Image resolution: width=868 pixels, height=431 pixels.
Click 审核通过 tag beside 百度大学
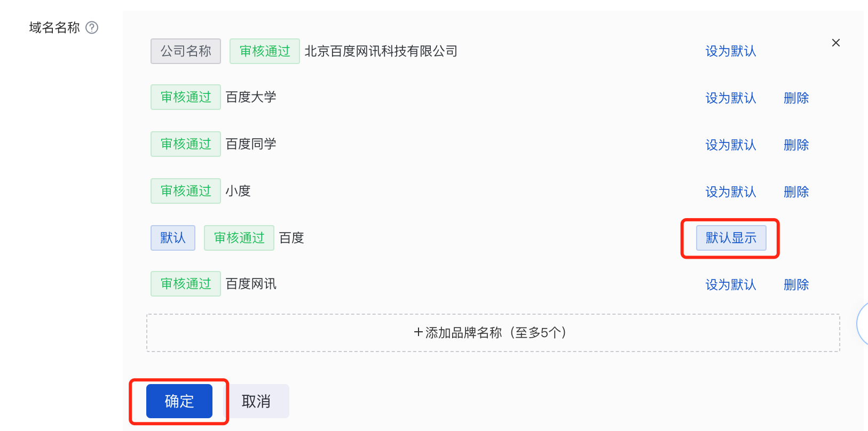pyautogui.click(x=186, y=97)
